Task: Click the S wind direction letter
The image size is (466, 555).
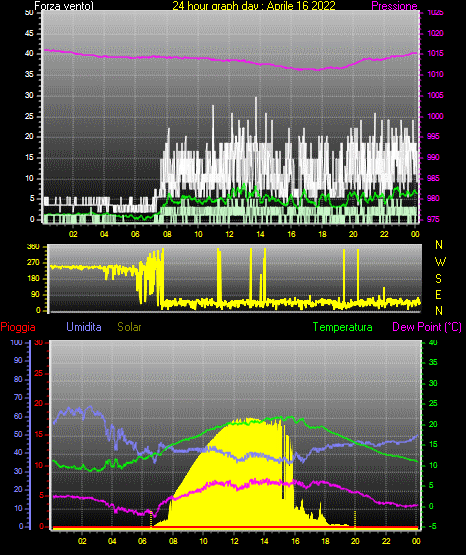Action: [438, 279]
